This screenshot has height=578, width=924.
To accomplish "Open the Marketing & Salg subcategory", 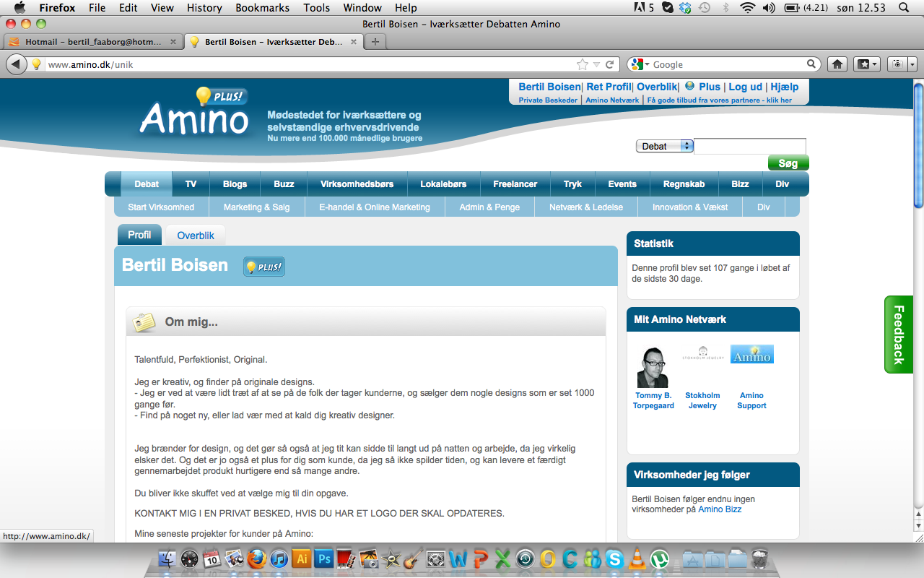I will 256,207.
